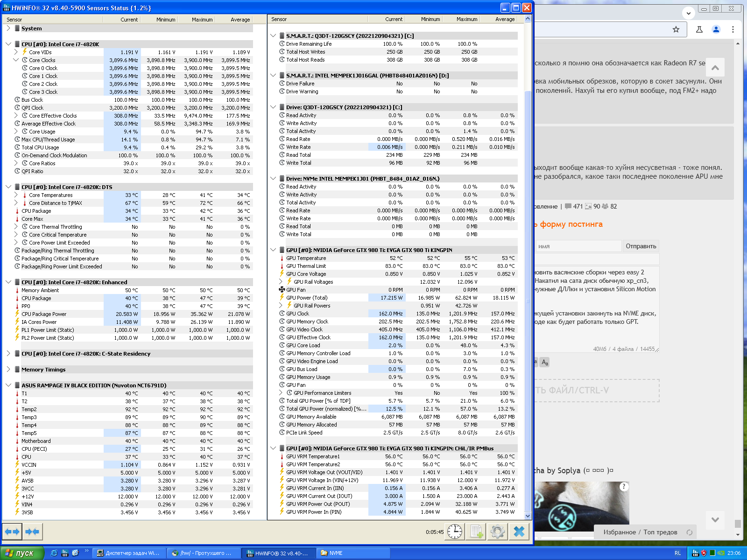Close sensors with the blue X icon
The width and height of the screenshot is (747, 560).
519,532
